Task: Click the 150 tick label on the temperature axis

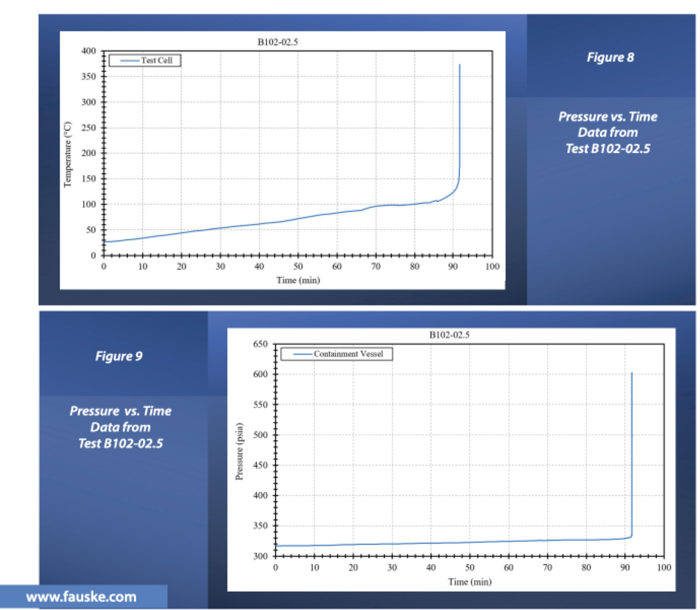Action: coord(88,179)
